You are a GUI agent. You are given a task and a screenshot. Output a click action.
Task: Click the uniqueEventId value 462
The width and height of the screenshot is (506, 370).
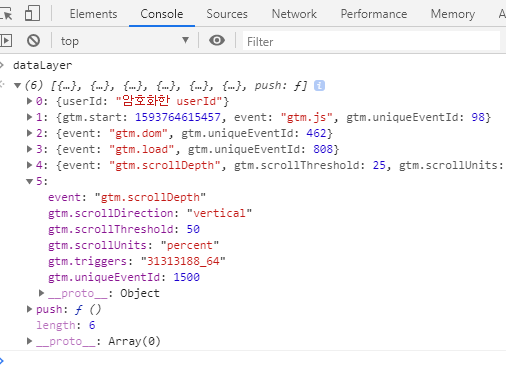point(316,133)
